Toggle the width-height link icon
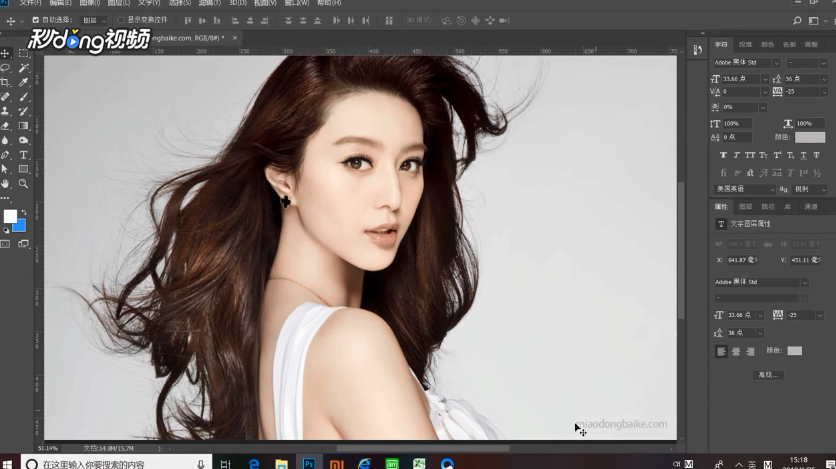836x469 pixels. tap(768, 244)
